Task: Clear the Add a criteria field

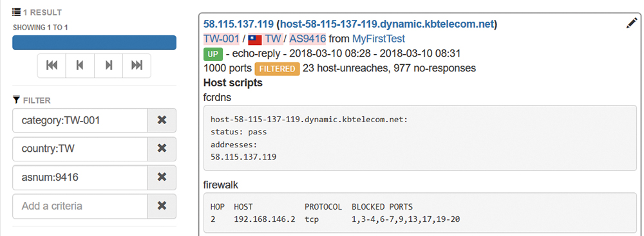Action: [162, 206]
